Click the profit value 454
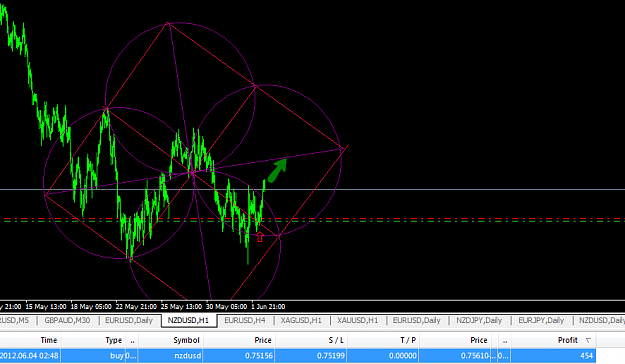 tap(586, 356)
